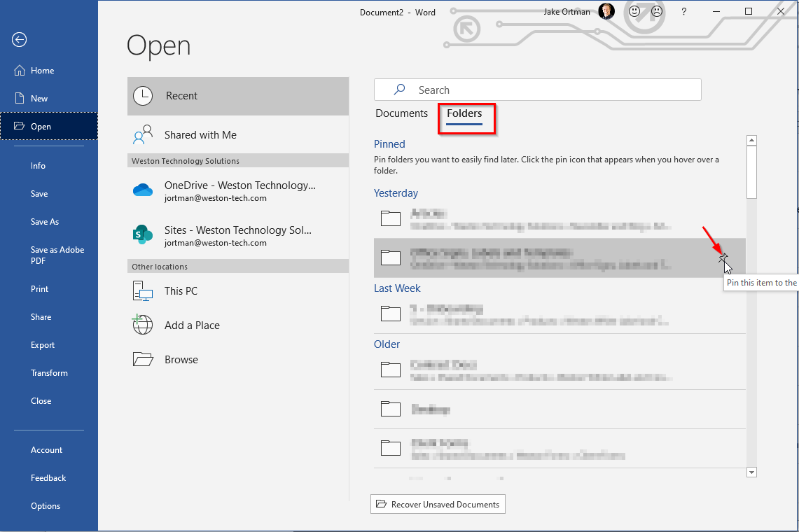The width and height of the screenshot is (799, 532).
Task: Click the Open folder icon in sidebar
Action: pos(20,126)
